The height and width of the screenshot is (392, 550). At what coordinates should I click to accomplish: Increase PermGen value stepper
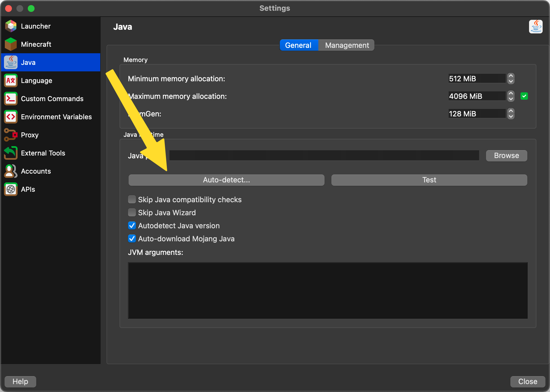point(511,111)
